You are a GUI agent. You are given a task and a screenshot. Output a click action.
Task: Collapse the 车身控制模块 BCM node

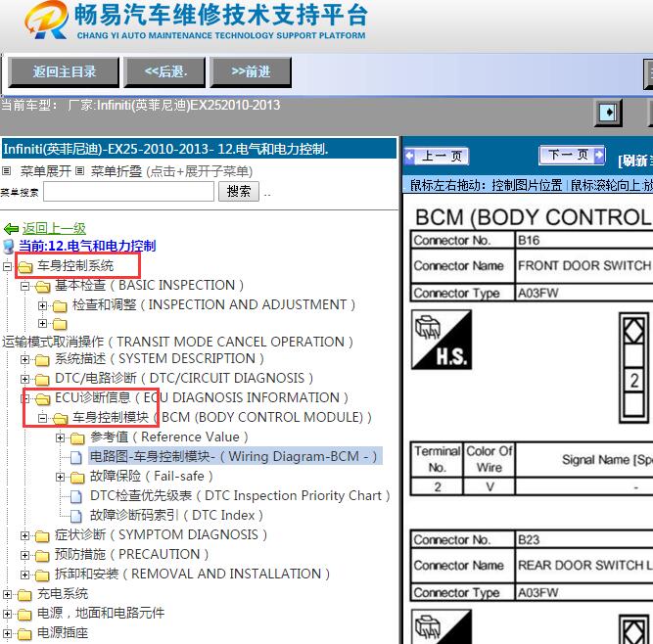point(42,418)
